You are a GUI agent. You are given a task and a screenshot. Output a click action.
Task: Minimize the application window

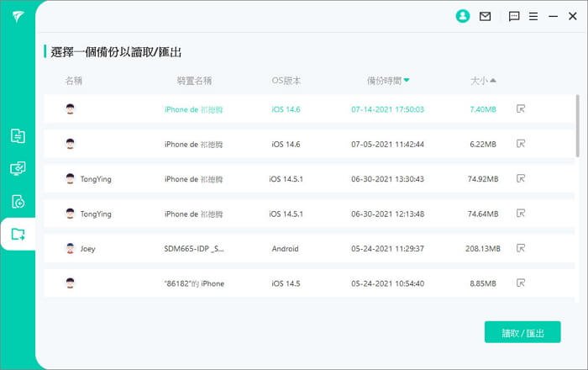coord(553,16)
